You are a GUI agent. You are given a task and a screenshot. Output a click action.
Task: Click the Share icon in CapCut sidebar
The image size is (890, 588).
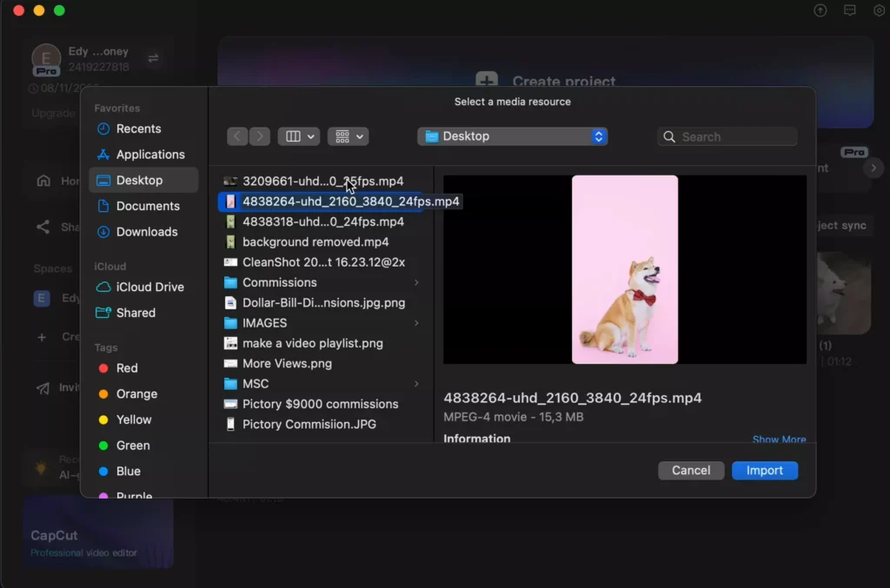pyautogui.click(x=43, y=227)
